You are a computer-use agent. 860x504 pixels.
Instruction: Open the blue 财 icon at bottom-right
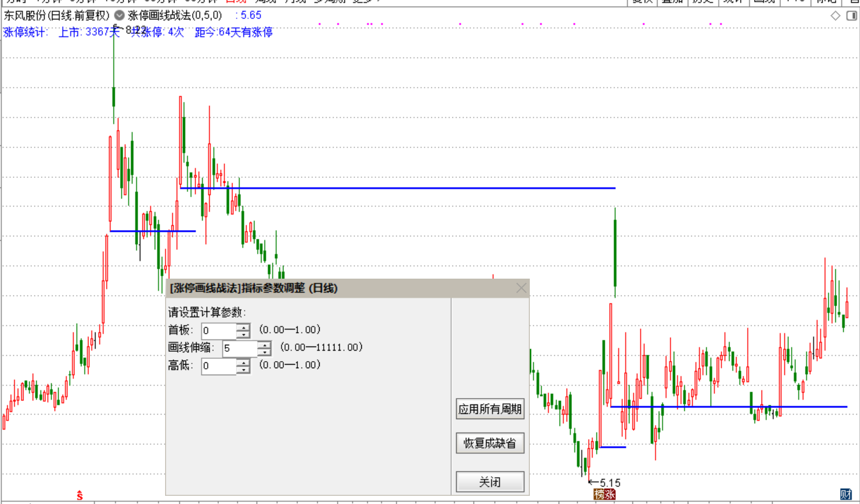pos(846,495)
